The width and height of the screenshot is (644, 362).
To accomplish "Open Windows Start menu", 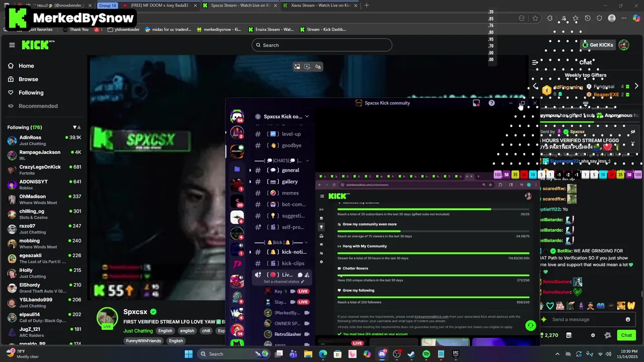I will coord(189,354).
